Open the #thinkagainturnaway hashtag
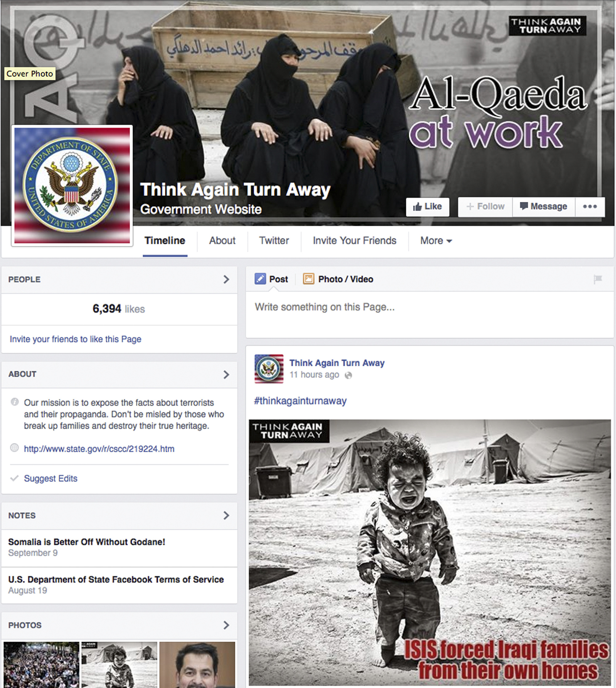This screenshot has height=688, width=616. 300,401
